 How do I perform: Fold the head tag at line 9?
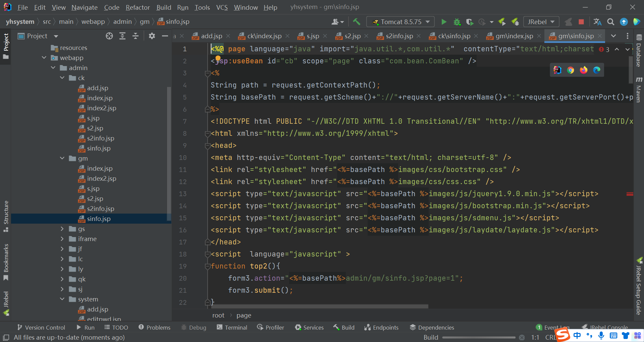[207, 146]
